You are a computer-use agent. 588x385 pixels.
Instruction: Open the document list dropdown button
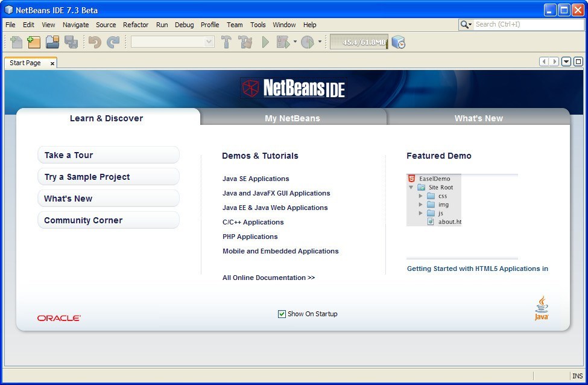click(566, 61)
